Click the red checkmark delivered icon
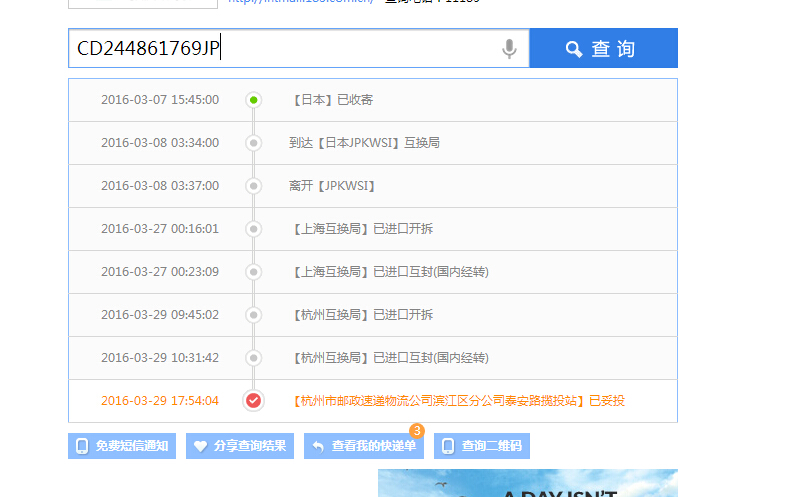 coord(253,401)
